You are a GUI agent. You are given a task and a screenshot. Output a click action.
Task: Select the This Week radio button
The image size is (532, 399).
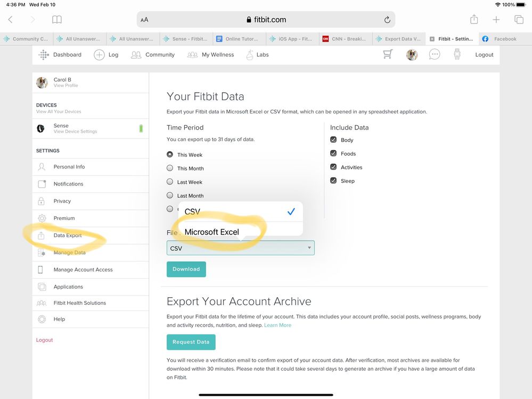click(170, 154)
